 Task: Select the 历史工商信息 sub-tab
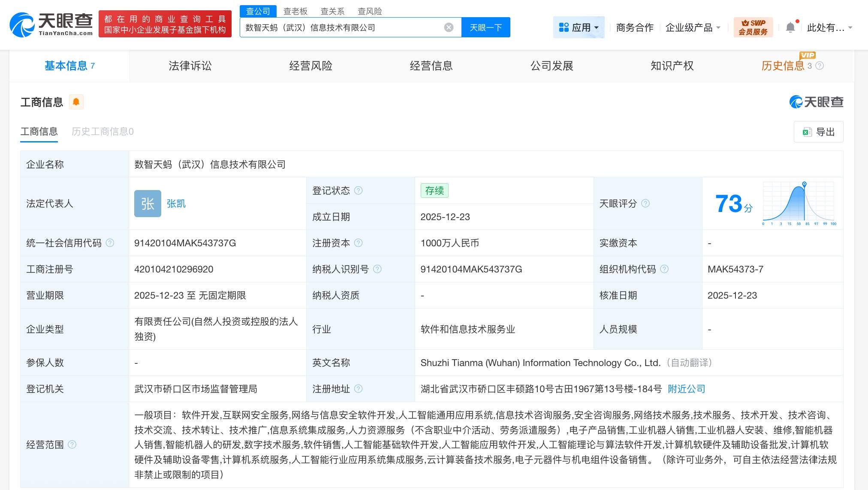pos(102,131)
